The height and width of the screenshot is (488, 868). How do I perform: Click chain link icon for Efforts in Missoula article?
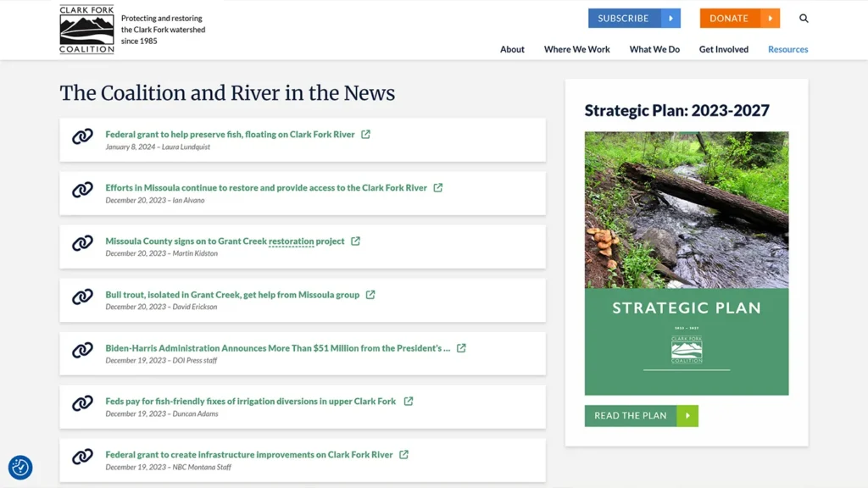click(x=82, y=190)
